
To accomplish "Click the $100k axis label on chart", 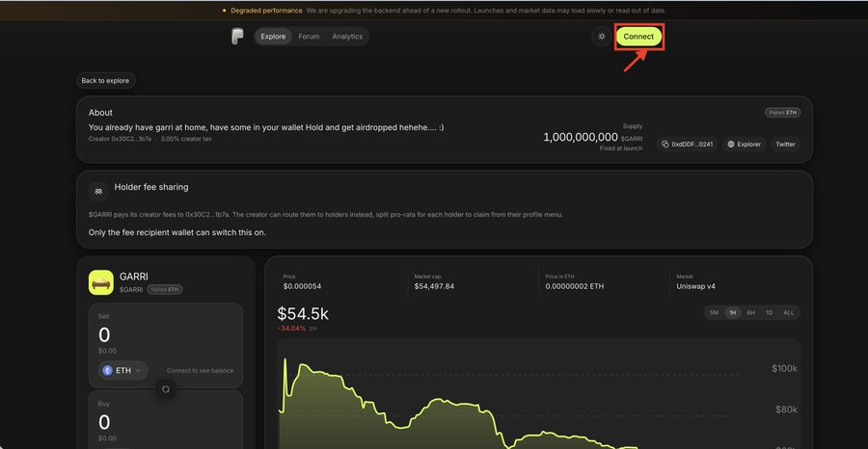I will 784,369.
